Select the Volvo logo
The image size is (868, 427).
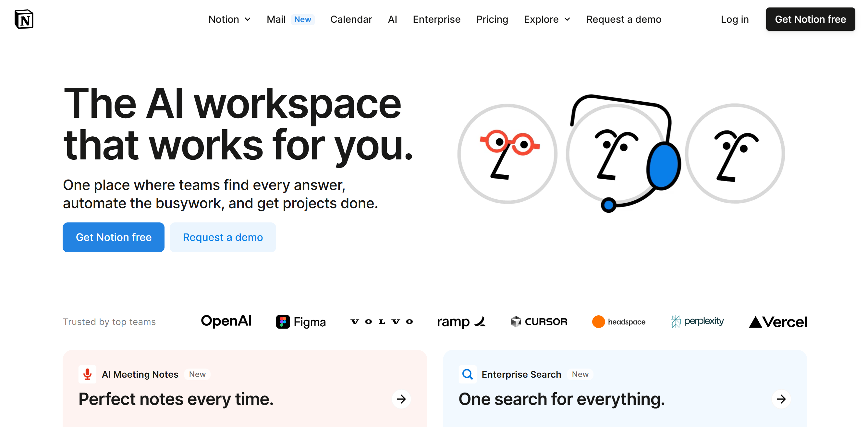click(382, 321)
